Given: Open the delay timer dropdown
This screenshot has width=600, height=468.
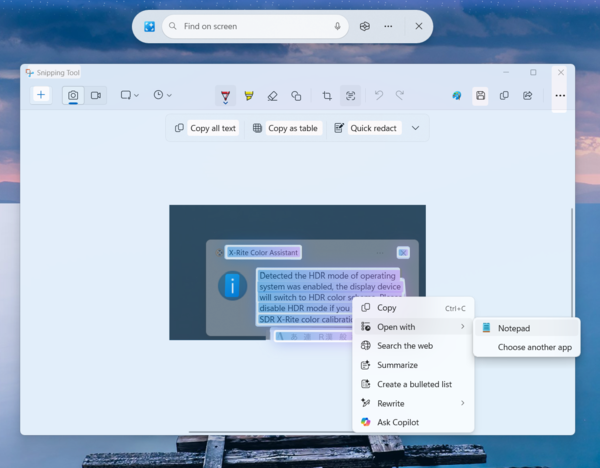Looking at the screenshot, I should [163, 95].
